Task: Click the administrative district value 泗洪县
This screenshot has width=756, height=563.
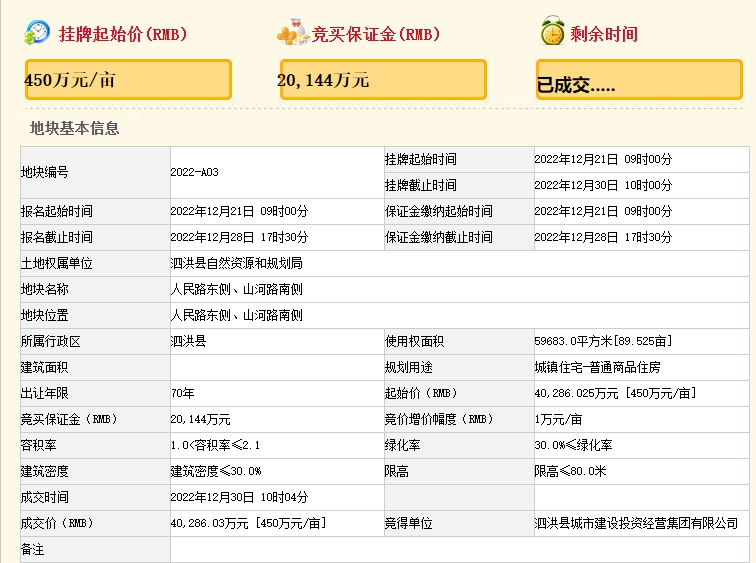Action: point(189,341)
